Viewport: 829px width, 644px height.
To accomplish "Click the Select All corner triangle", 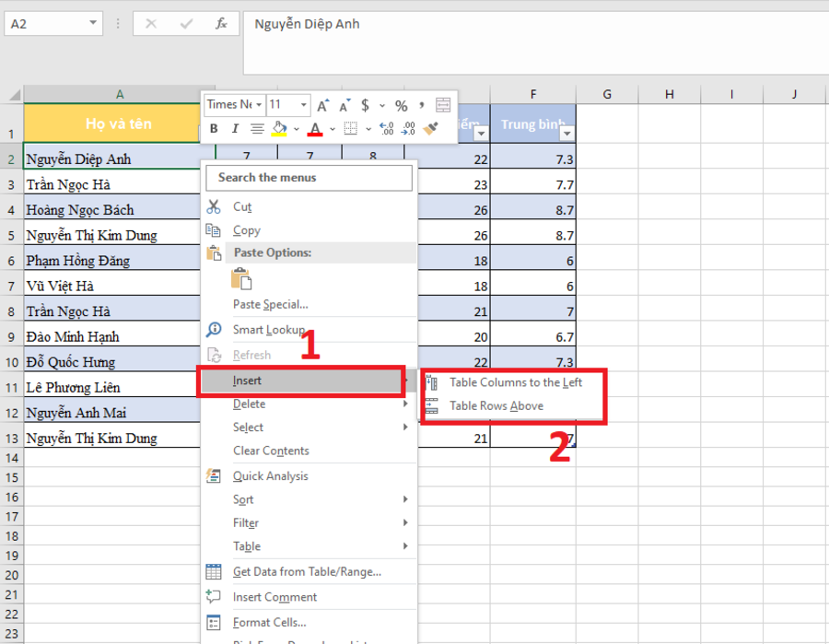I will click(15, 95).
